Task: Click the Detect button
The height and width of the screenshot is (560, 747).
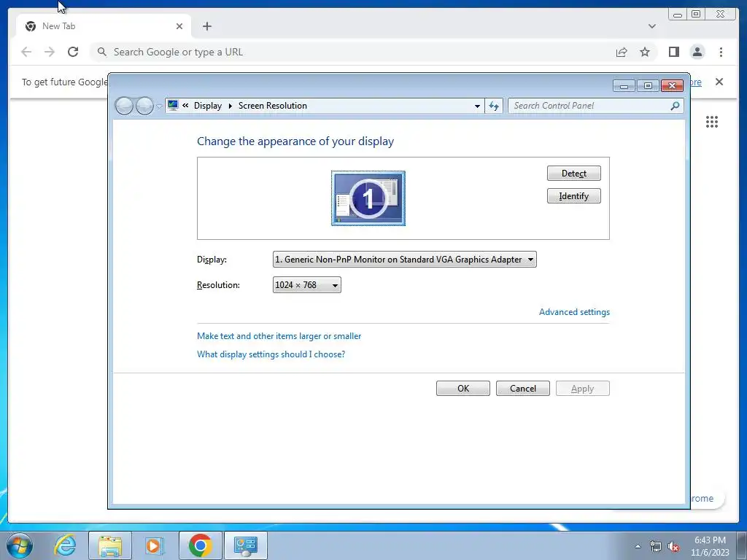Action: point(573,174)
